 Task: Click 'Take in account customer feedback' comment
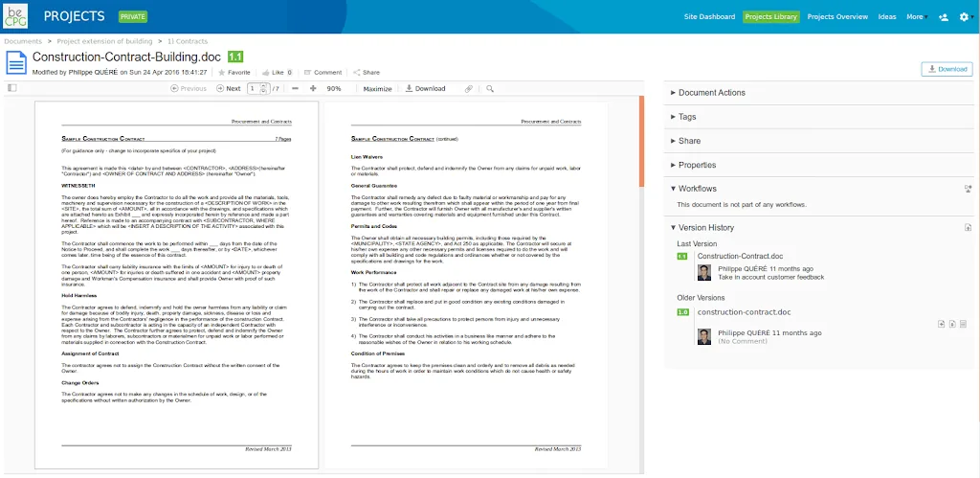pyautogui.click(x=771, y=277)
